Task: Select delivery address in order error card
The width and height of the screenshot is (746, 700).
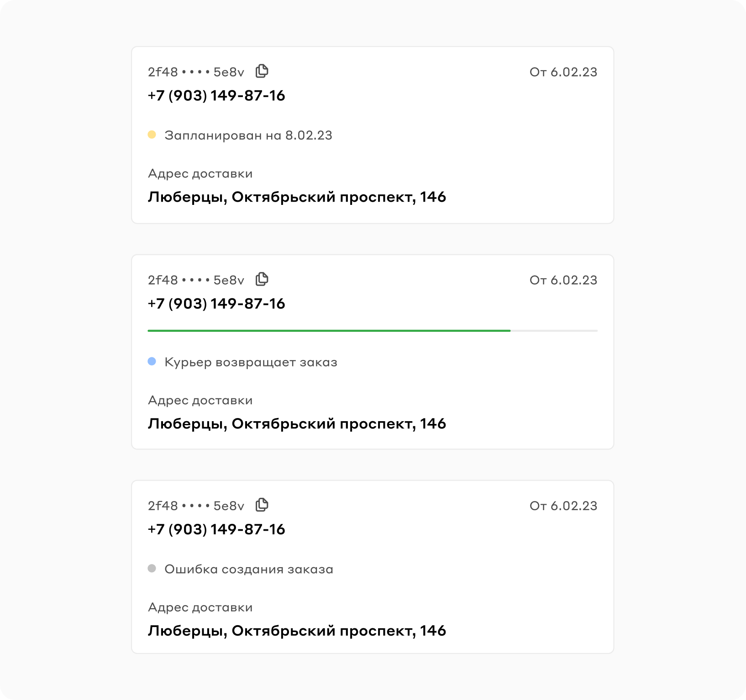Action: 297,631
